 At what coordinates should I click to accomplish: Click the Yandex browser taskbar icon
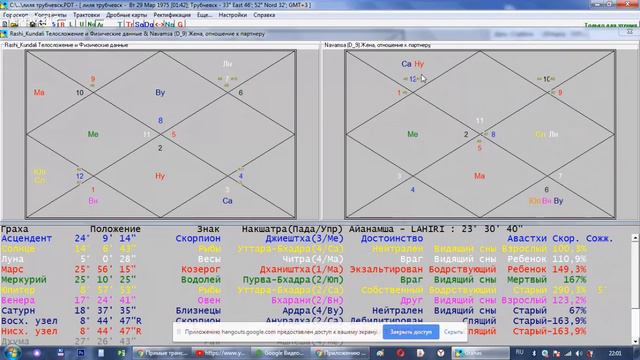pos(440,353)
